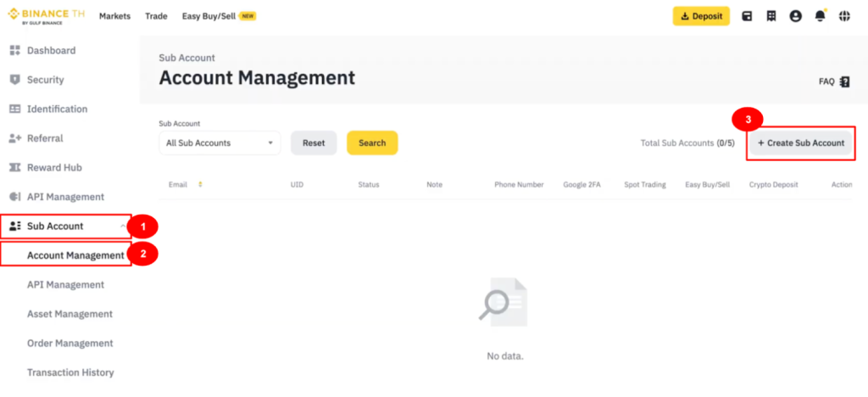Screen dimensions: 868x397
Task: Go to Reward Hub in sidebar
Action: 54,168
